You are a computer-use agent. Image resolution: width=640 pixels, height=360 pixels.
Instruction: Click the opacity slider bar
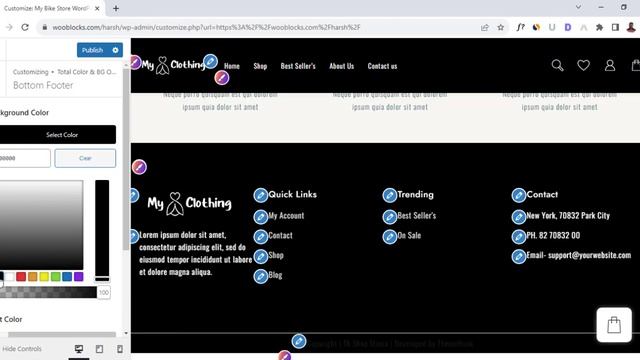(48, 292)
